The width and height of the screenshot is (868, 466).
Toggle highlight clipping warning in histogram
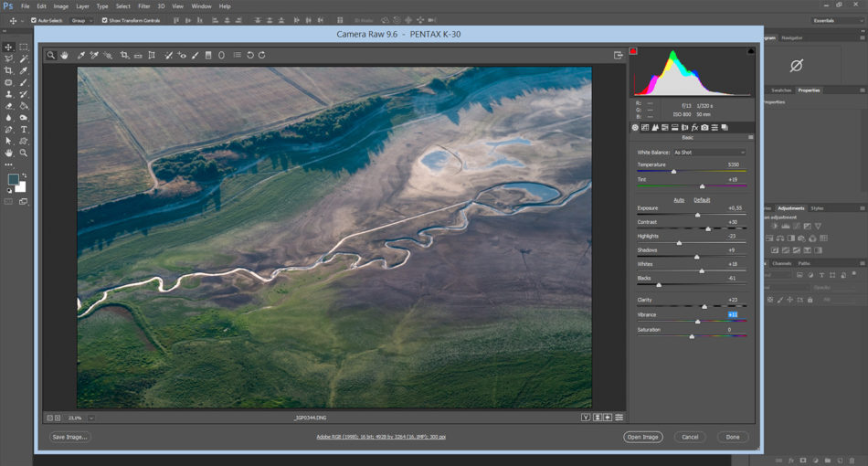pyautogui.click(x=750, y=51)
